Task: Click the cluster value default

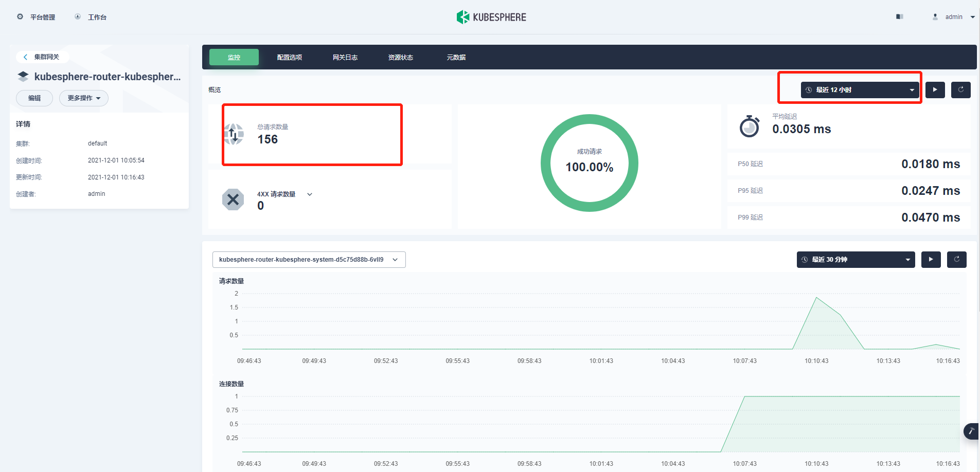Action: (x=97, y=143)
